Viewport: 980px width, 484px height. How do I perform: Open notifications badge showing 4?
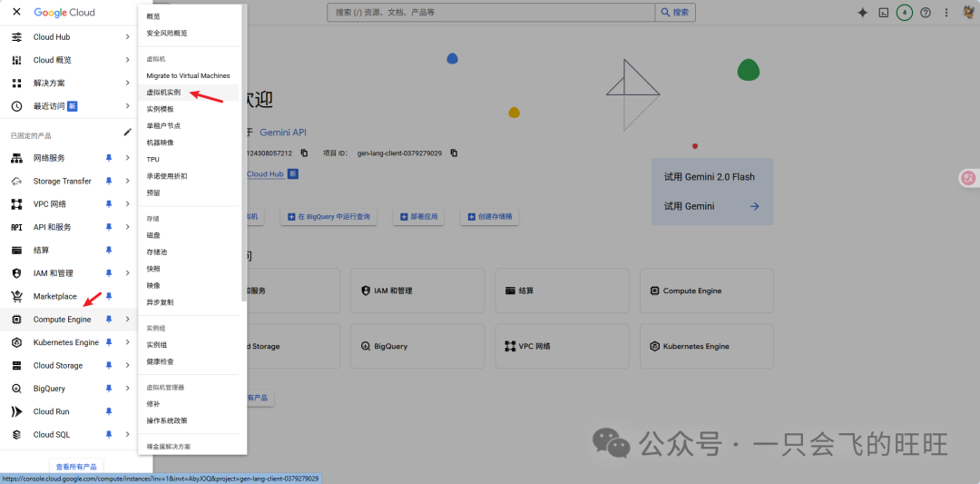click(x=905, y=13)
